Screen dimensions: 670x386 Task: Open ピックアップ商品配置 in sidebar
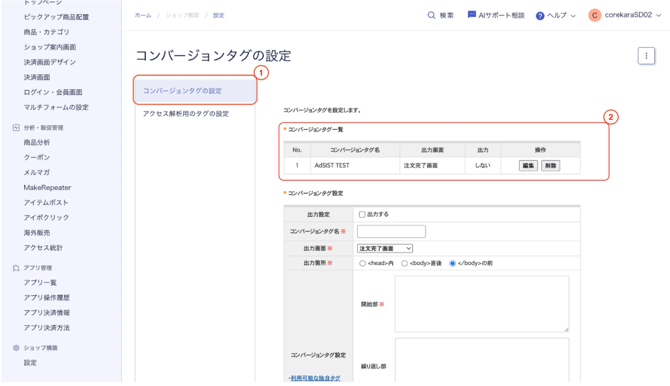click(56, 17)
